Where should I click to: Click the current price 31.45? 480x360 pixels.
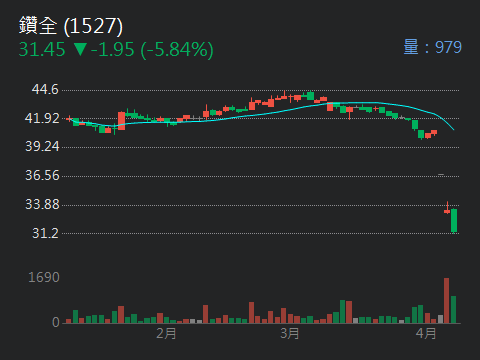42,50
